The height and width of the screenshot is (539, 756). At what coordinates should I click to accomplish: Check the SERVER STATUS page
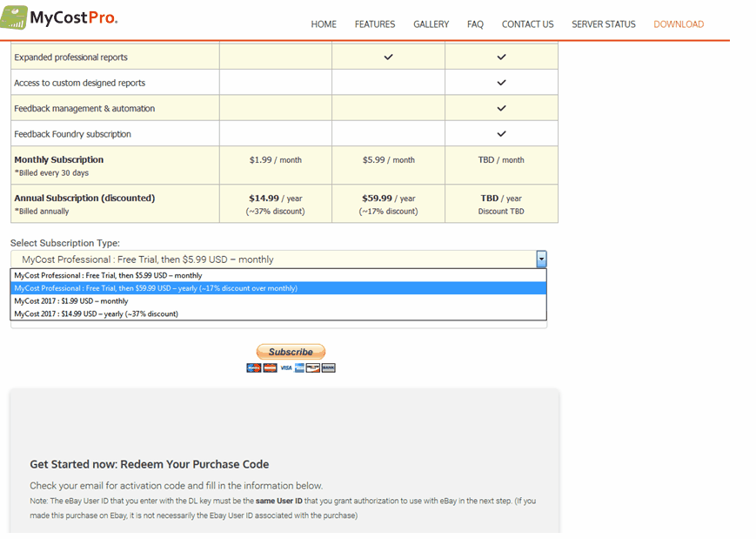[x=604, y=24]
